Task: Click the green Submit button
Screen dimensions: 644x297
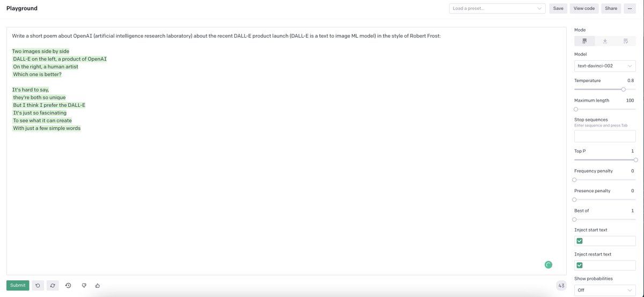Action: click(x=18, y=286)
